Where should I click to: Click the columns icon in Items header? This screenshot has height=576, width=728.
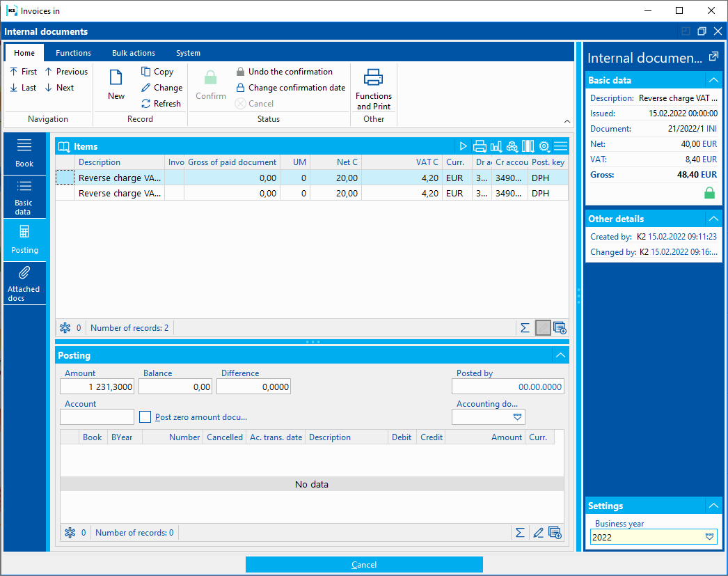point(528,146)
